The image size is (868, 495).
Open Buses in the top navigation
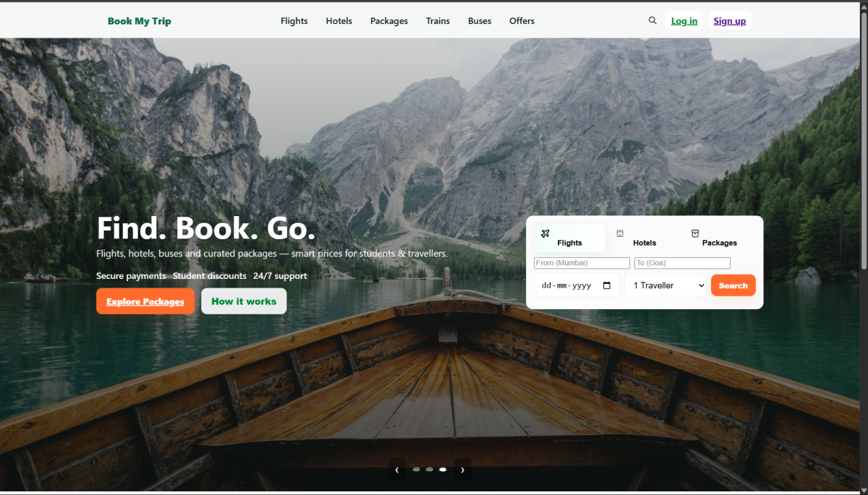(480, 21)
